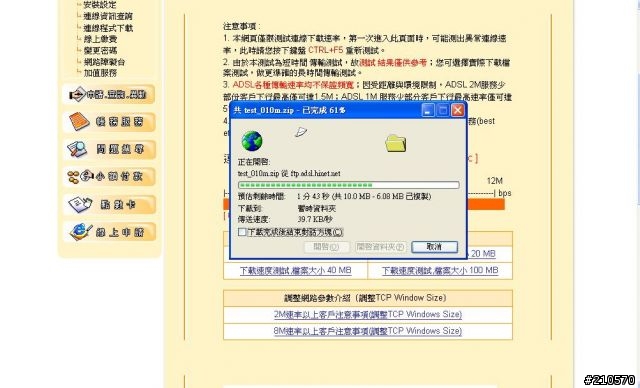Click the disabled 開啟資料夾(F) button
Screen dimensions: 640x388
tap(380, 247)
